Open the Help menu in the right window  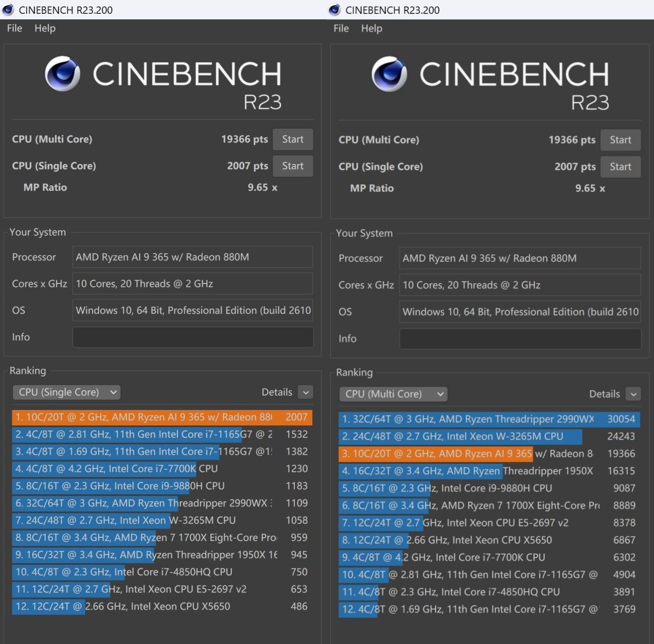[x=371, y=28]
